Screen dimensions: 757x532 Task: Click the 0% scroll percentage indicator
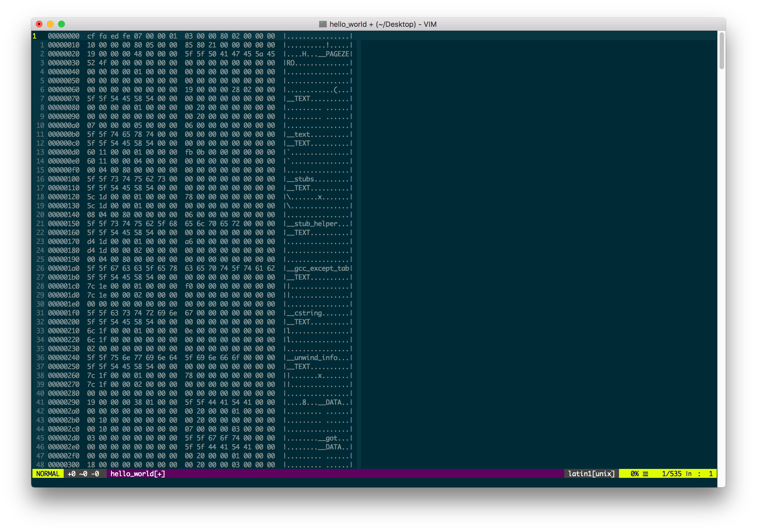point(634,474)
